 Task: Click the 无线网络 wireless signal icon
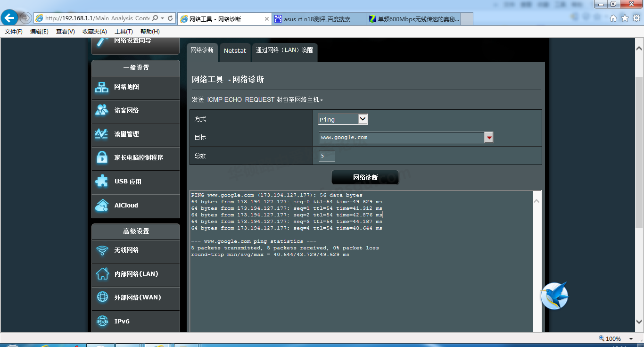[x=102, y=250]
